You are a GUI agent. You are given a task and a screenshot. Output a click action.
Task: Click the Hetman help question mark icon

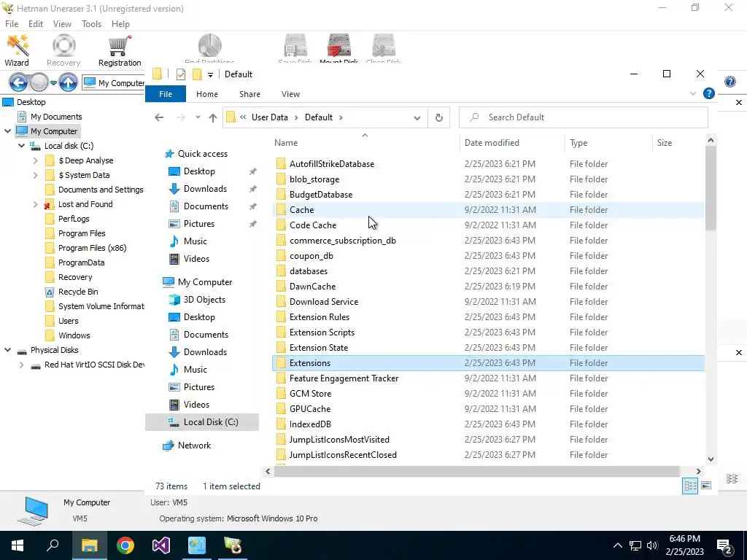point(729,82)
